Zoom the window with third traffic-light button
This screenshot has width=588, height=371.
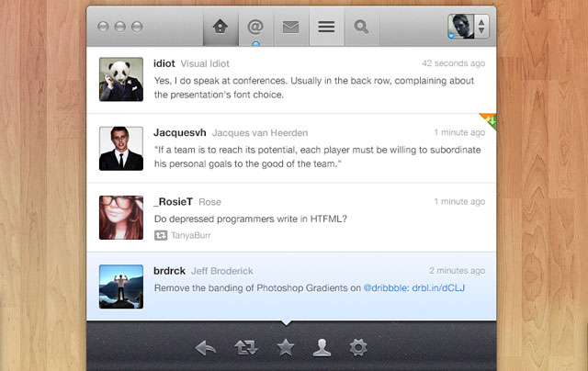137,27
